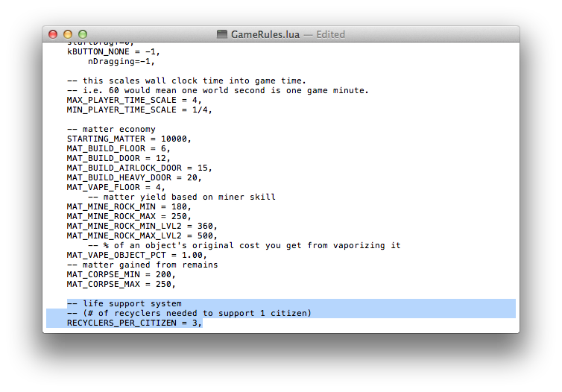Click the kBUTTON_NONE = -1 line
The height and width of the screenshot is (392, 562).
113,51
